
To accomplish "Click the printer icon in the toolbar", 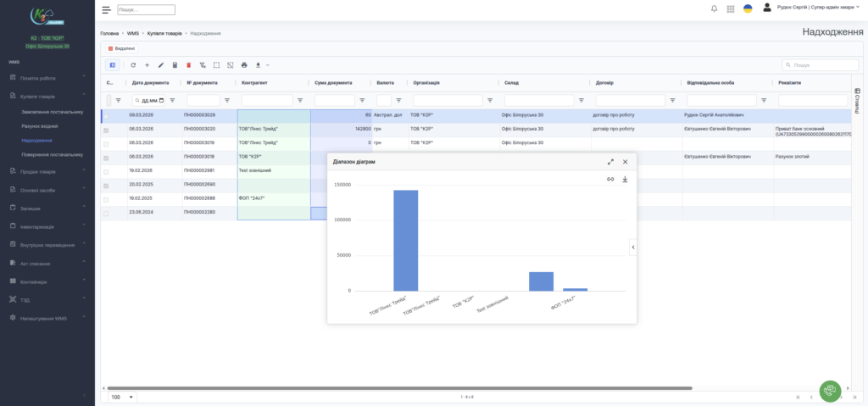I will pos(244,65).
